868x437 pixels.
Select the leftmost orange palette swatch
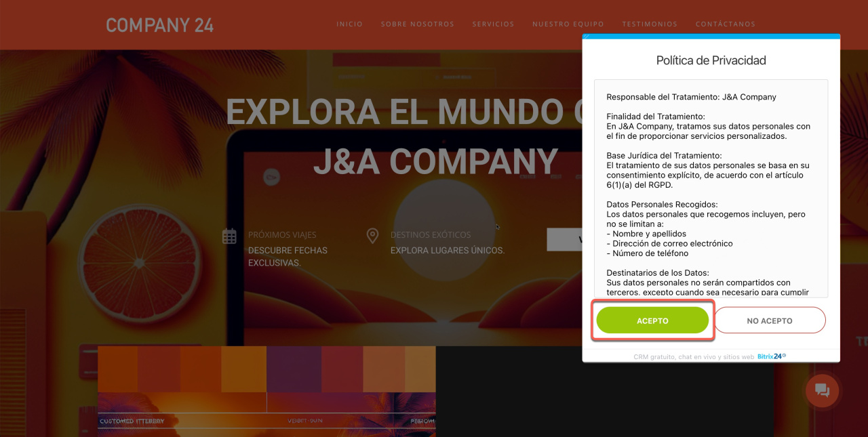pyautogui.click(x=117, y=369)
